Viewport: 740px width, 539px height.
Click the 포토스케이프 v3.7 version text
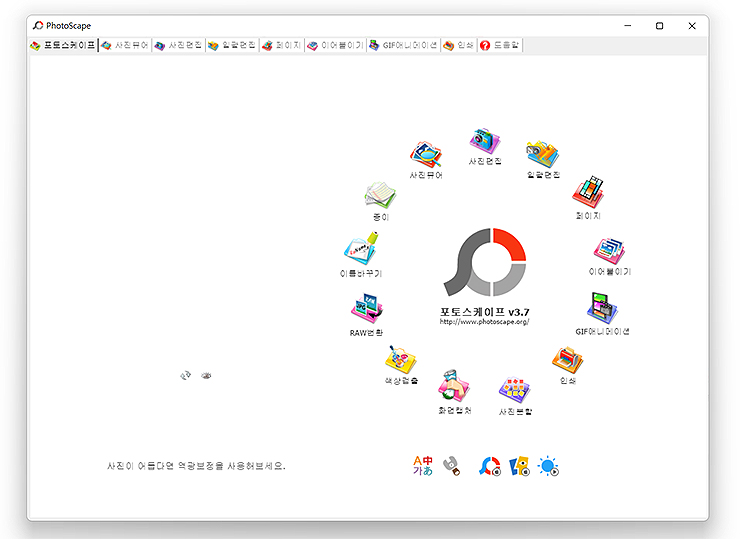485,312
